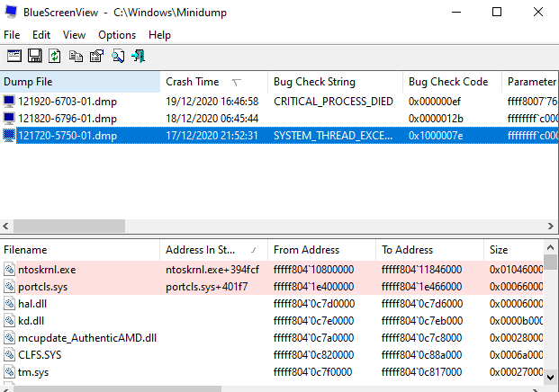Click To Address fffff804`0c88a000
Screen dimensions: 559x392
pyautogui.click(x=422, y=355)
